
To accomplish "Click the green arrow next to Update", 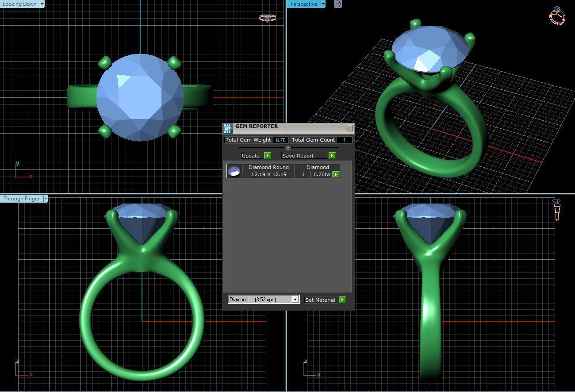I will click(x=268, y=156).
